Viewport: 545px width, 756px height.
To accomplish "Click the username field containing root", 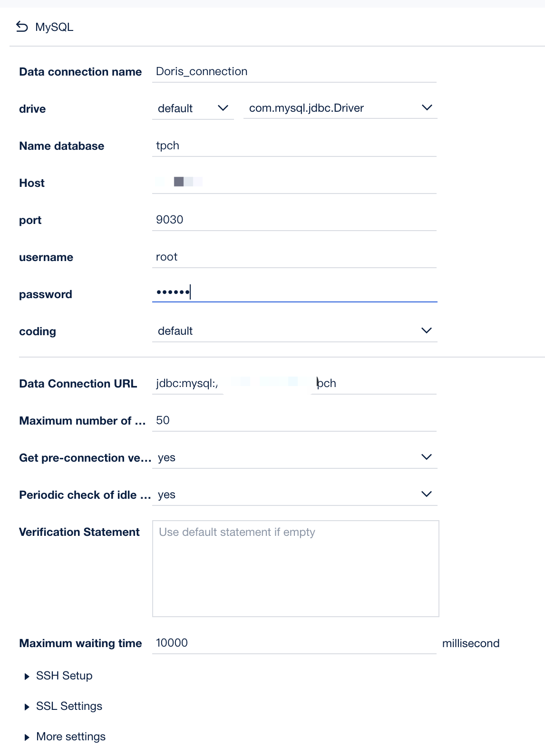I will [294, 257].
